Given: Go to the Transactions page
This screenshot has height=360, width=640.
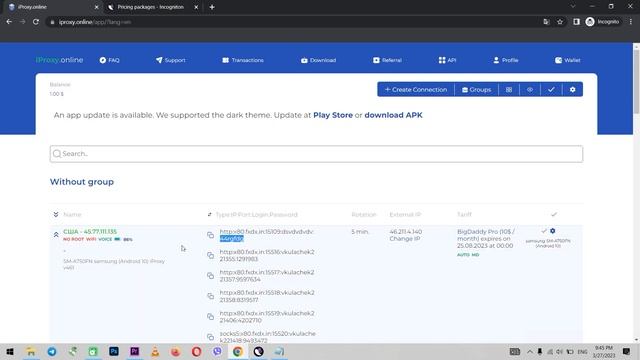Looking at the screenshot, I should click(243, 60).
